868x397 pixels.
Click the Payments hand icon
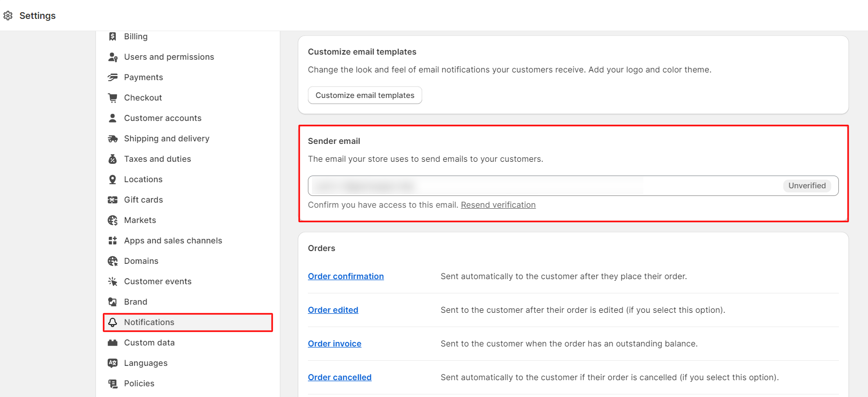[113, 78]
